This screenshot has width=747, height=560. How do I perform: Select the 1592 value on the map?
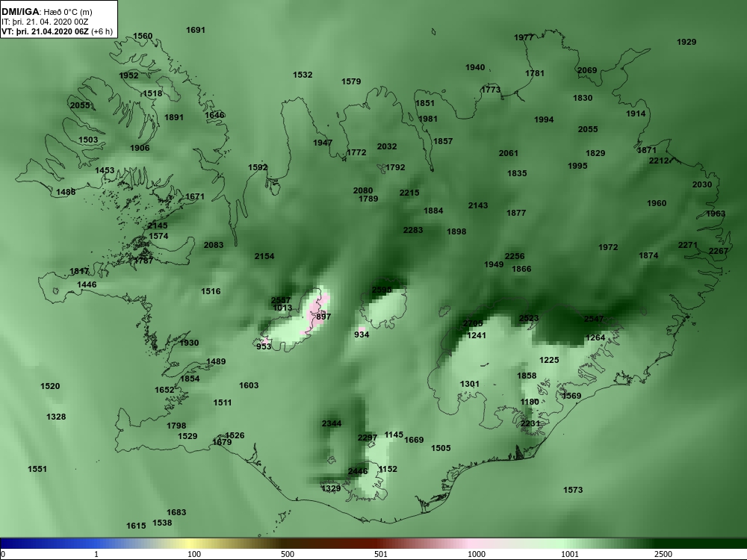click(258, 167)
